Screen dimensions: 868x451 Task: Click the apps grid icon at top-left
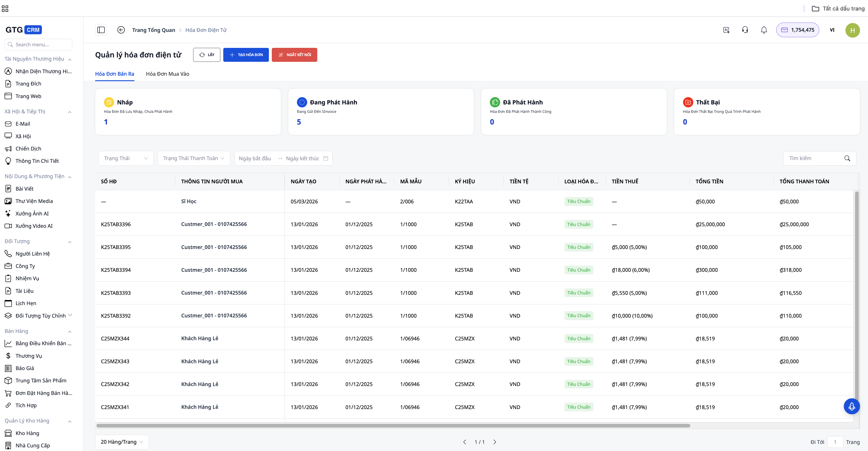5,8
